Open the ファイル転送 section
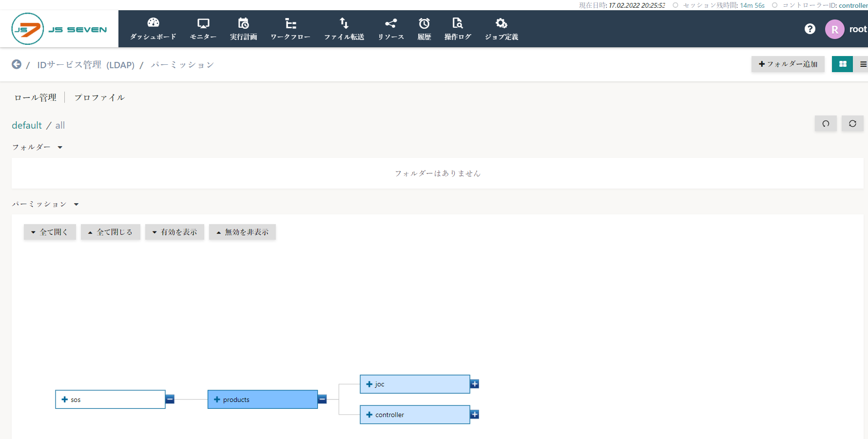 click(x=344, y=28)
